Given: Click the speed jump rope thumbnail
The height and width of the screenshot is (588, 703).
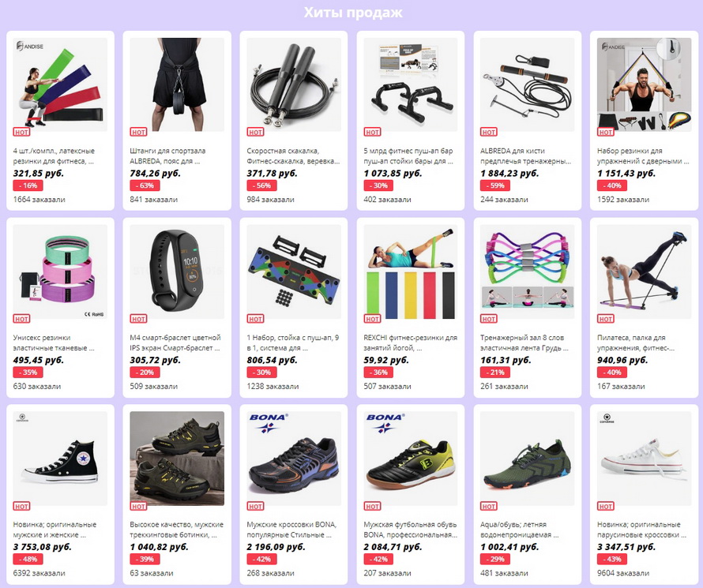Looking at the screenshot, I should pos(294,84).
